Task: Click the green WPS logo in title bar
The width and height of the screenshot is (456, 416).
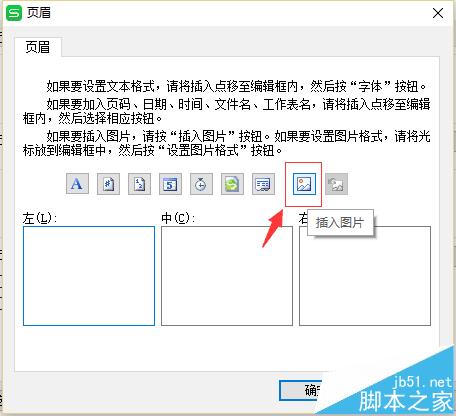Action: pyautogui.click(x=14, y=13)
